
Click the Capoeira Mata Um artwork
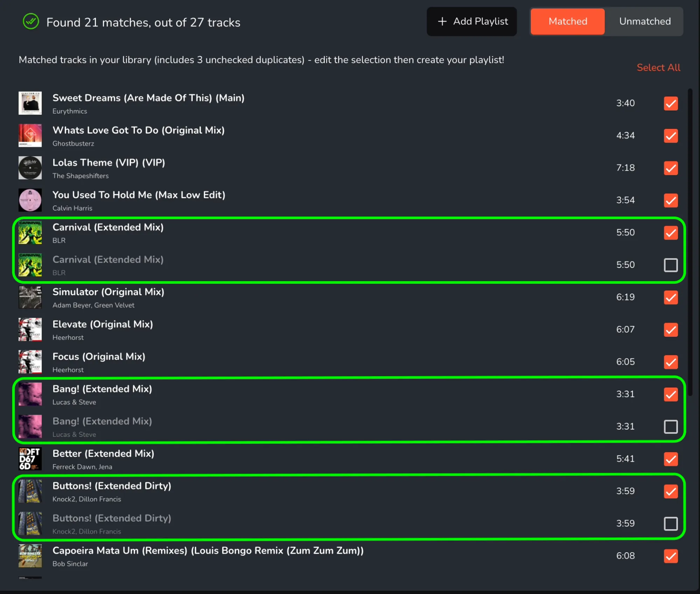click(x=30, y=556)
